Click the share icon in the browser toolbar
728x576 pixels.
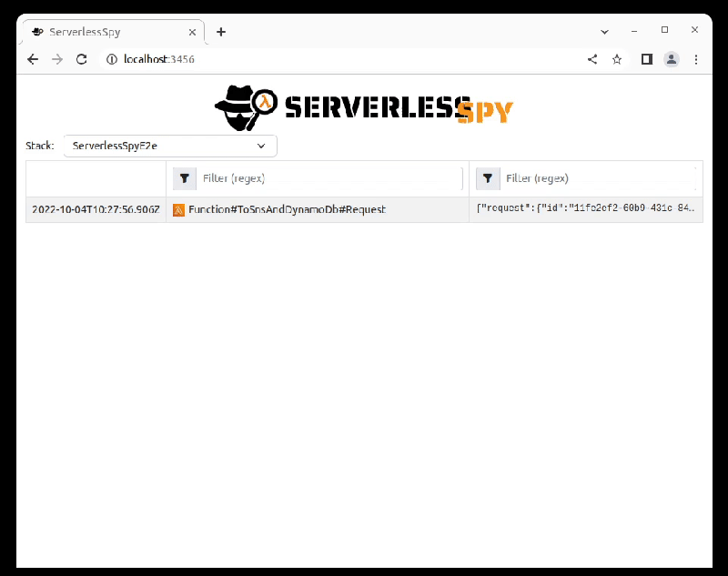[591, 58]
